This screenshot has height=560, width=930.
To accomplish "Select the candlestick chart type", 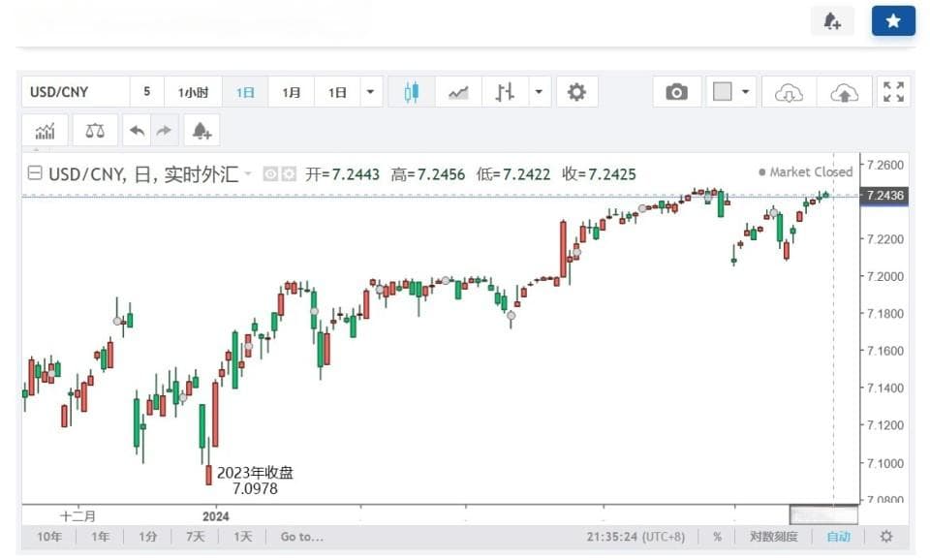I will pyautogui.click(x=411, y=92).
